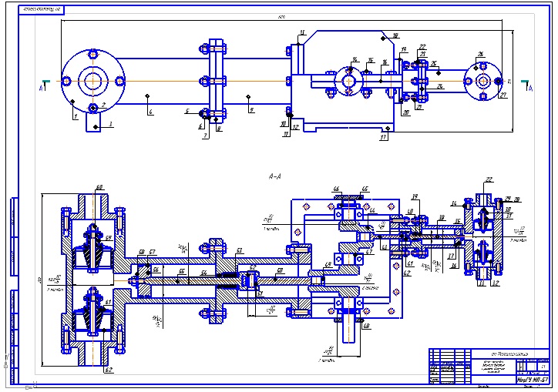Click part callout "20" in the top view
The image size is (558, 392).
[x=405, y=112]
